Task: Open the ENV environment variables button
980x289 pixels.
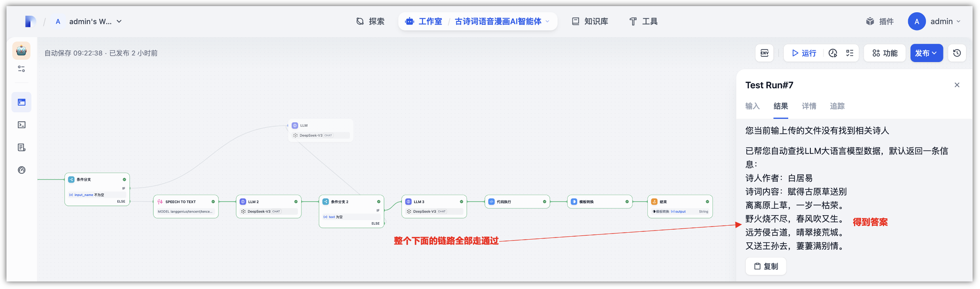Action: 765,53
